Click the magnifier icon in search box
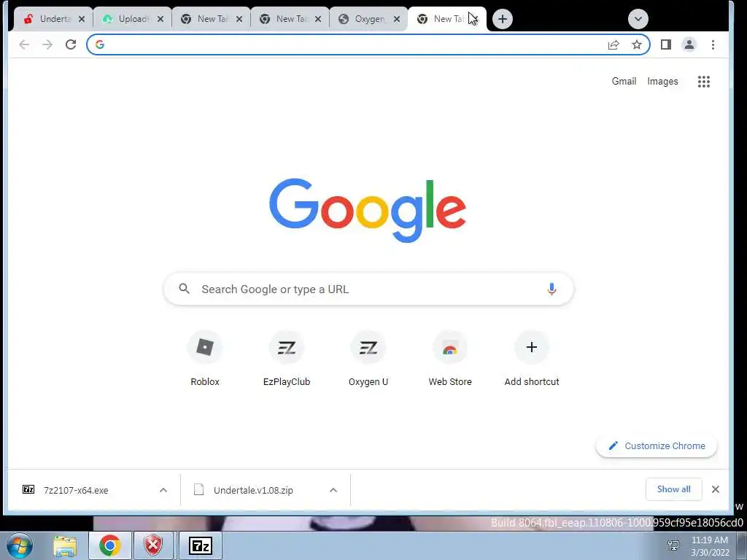The image size is (747, 560). [x=185, y=289]
